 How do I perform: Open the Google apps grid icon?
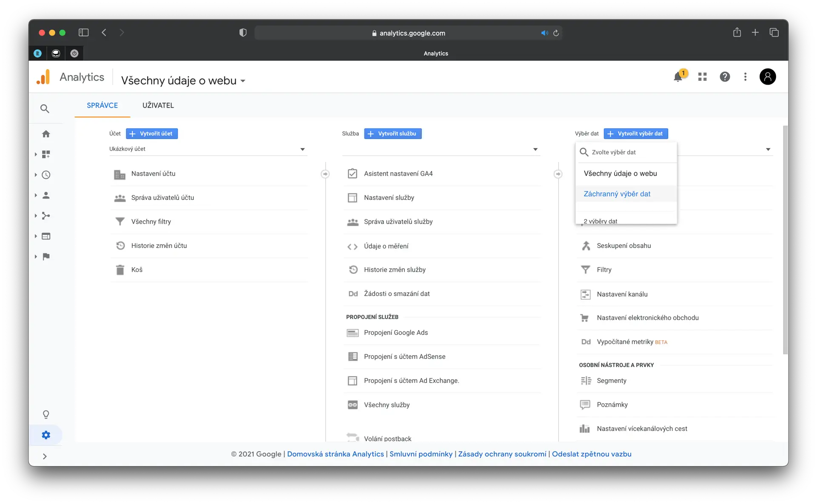point(702,77)
